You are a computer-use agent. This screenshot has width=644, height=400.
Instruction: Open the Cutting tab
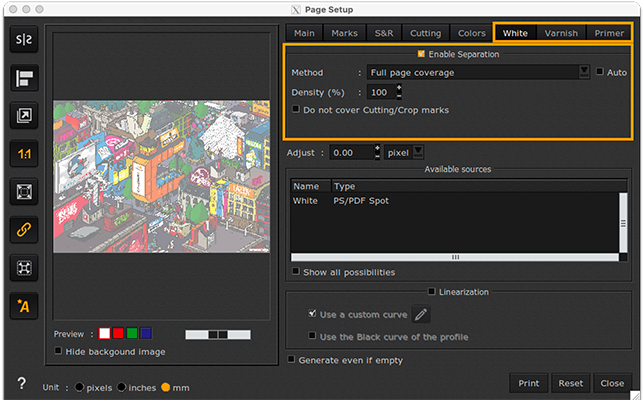(425, 33)
